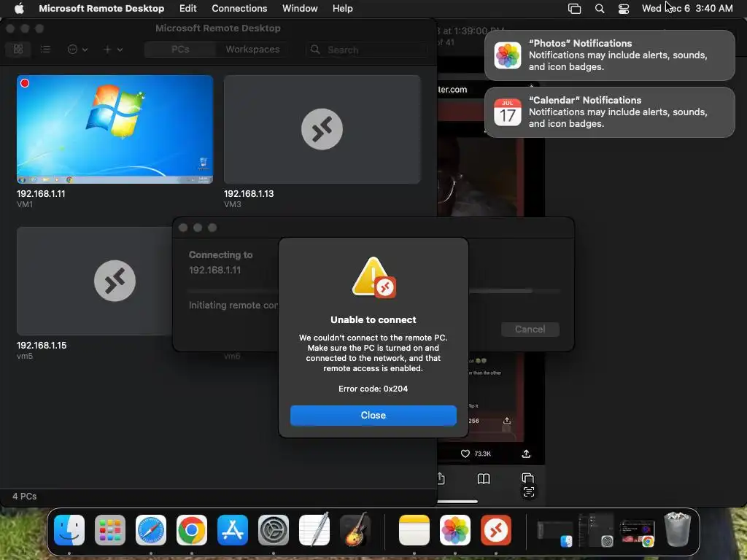Viewport: 747px width, 560px height.
Task: Open TextEdit from the Dock
Action: click(314, 530)
